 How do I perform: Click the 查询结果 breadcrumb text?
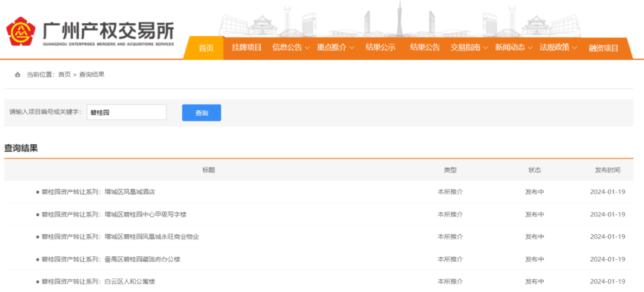(92, 74)
